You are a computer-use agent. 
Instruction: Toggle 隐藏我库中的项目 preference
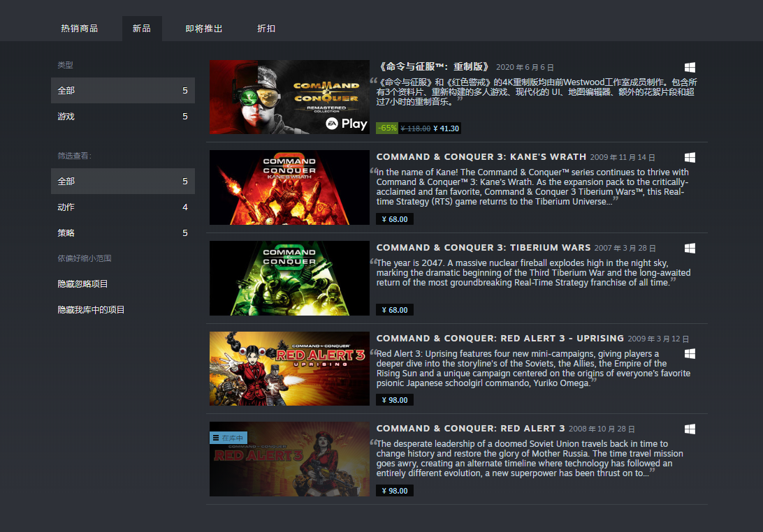(x=91, y=310)
